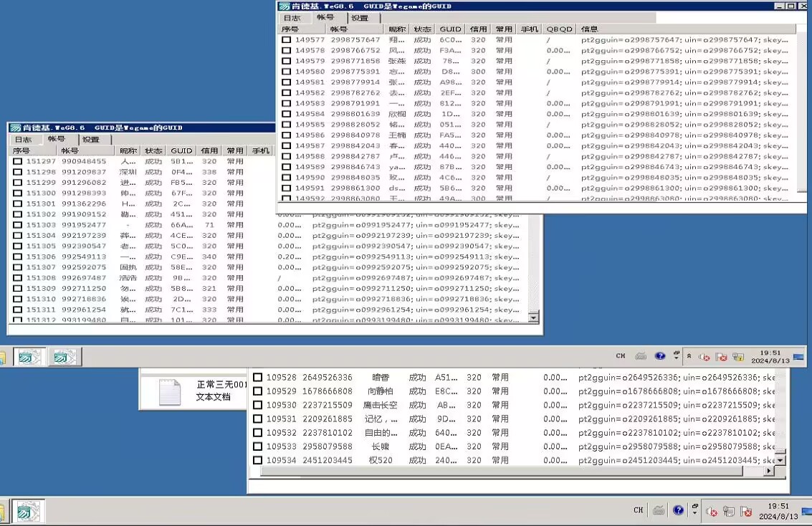Click the rightmost red-X tray icon in the bottom-most taskbar
The width and height of the screenshot is (812, 526).
click(746, 511)
